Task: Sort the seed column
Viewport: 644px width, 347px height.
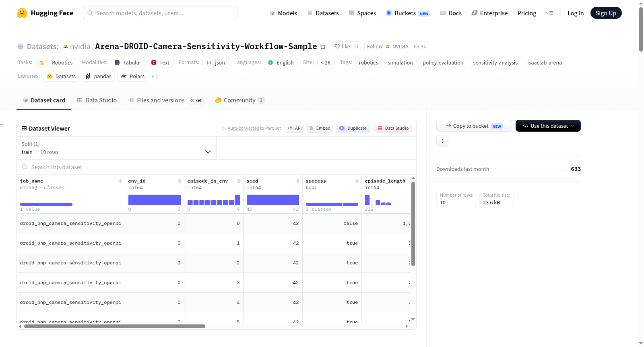Action: [298, 181]
